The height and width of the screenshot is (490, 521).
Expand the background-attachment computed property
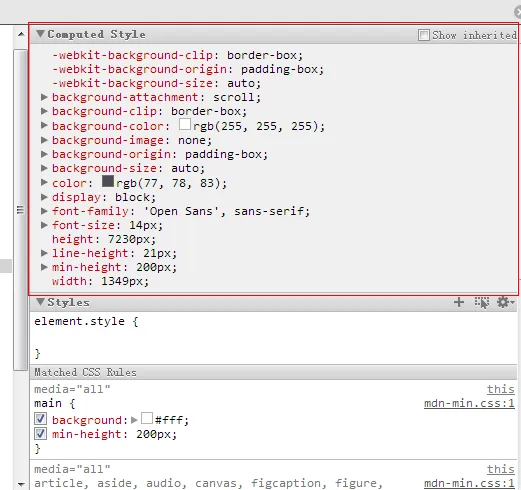(x=44, y=97)
